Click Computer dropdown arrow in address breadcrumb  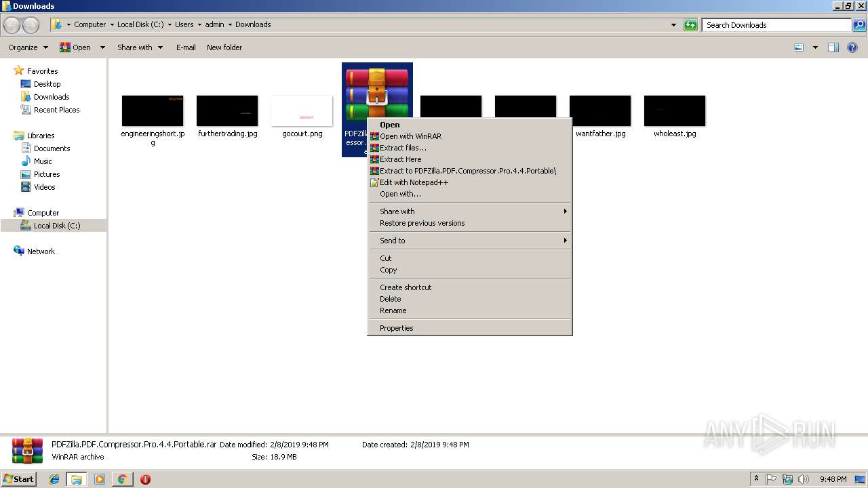[x=112, y=25]
